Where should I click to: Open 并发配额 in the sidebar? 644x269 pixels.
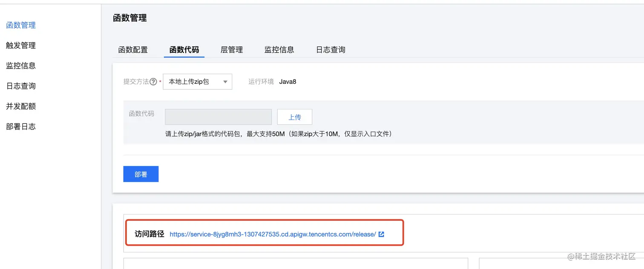pos(21,106)
